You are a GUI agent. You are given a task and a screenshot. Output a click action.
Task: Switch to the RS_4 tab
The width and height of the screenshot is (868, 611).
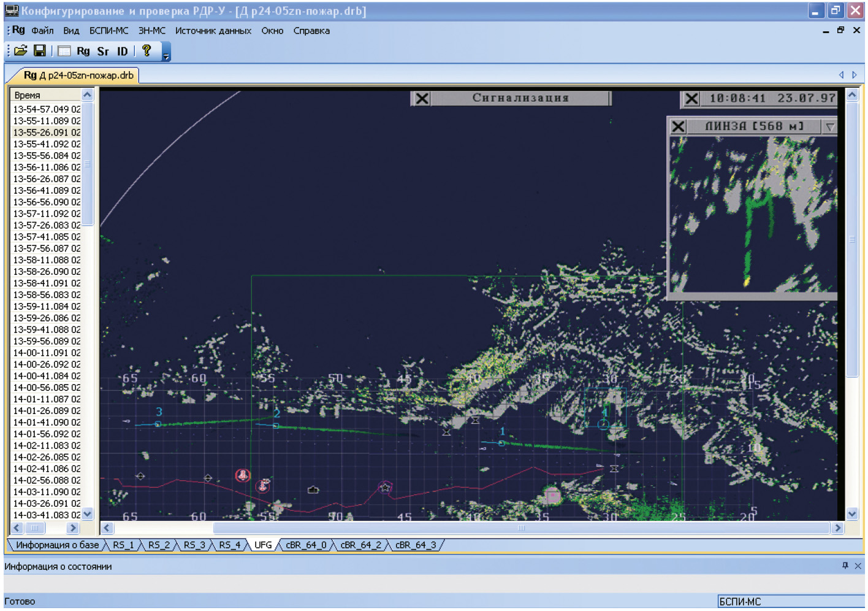230,545
